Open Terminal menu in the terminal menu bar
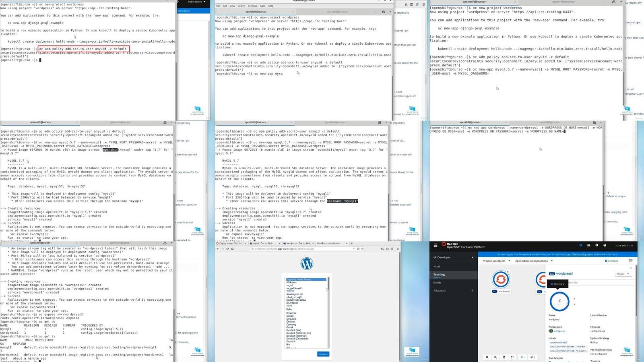The height and width of the screenshot is (362, 644). click(x=252, y=6)
